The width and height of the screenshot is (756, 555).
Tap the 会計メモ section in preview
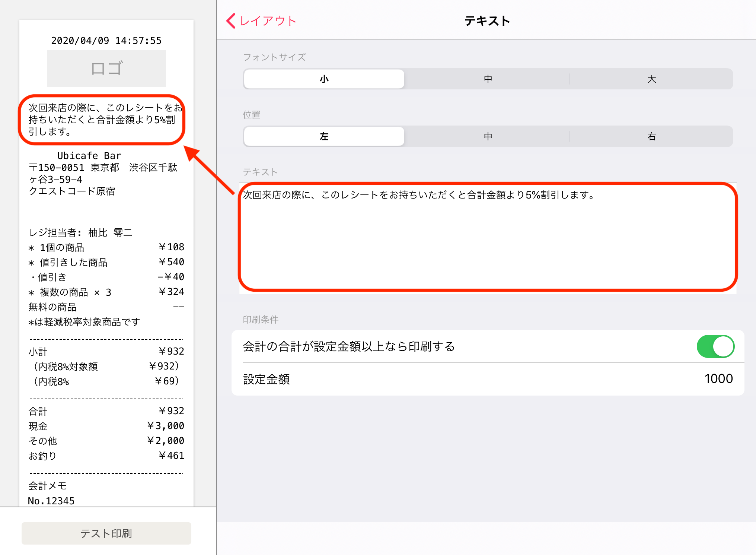[48, 486]
